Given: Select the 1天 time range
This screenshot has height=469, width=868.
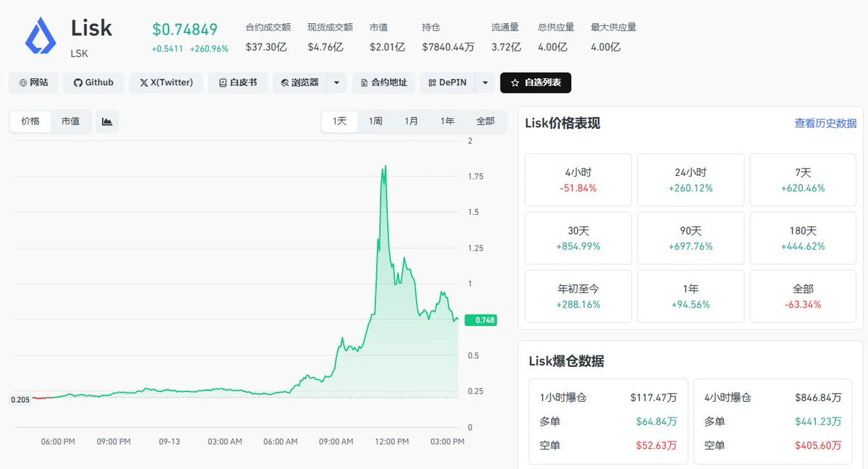Looking at the screenshot, I should (340, 121).
